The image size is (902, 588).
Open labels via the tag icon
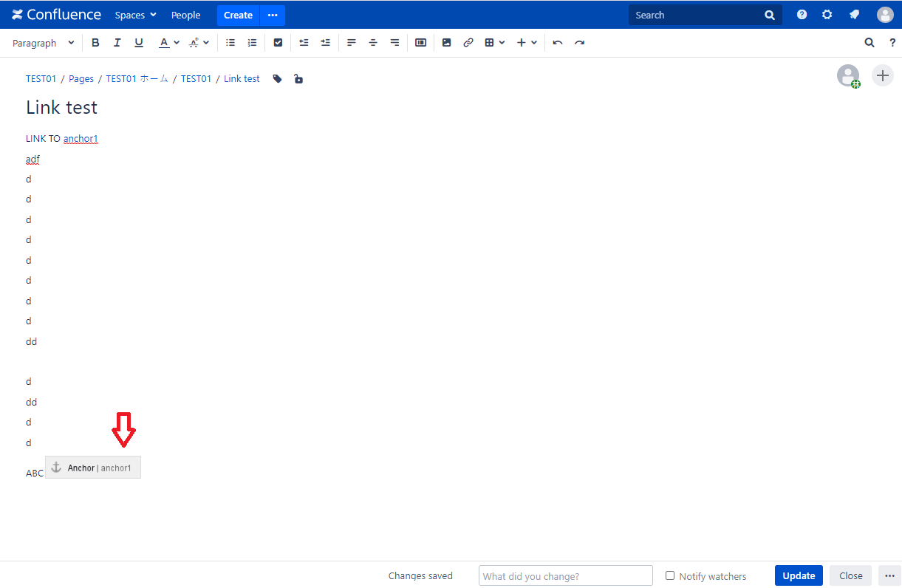276,78
